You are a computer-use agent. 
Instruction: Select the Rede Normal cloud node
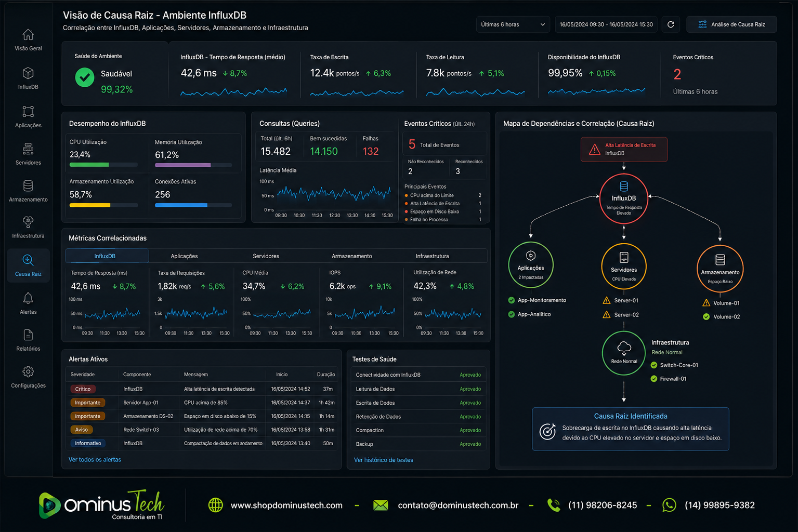[x=624, y=353]
